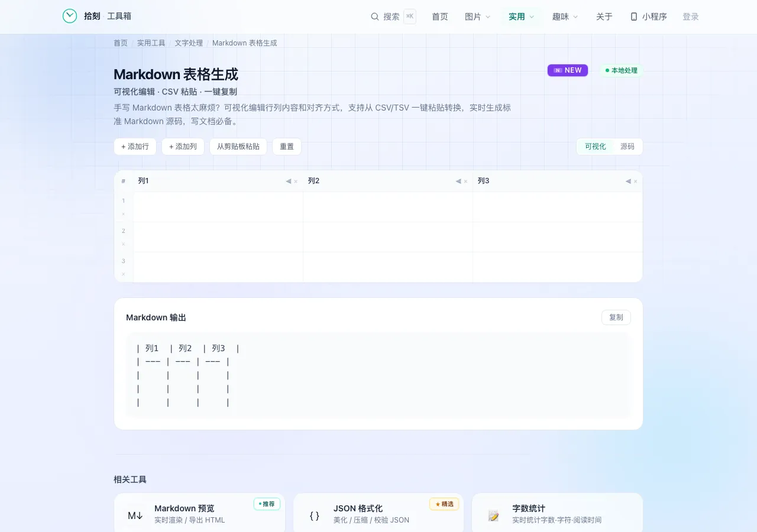The image size is (757, 532).
Task: Click 从剪贴板粘贴 button
Action: tap(238, 147)
